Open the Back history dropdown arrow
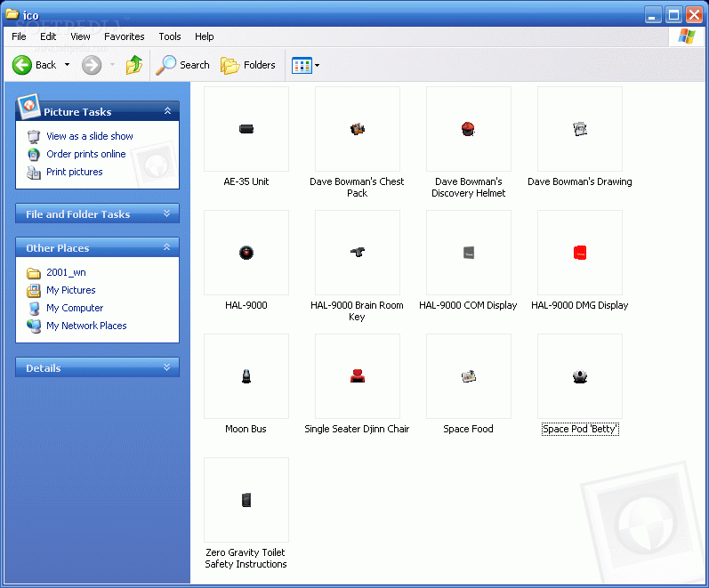The height and width of the screenshot is (588, 709). pos(67,65)
